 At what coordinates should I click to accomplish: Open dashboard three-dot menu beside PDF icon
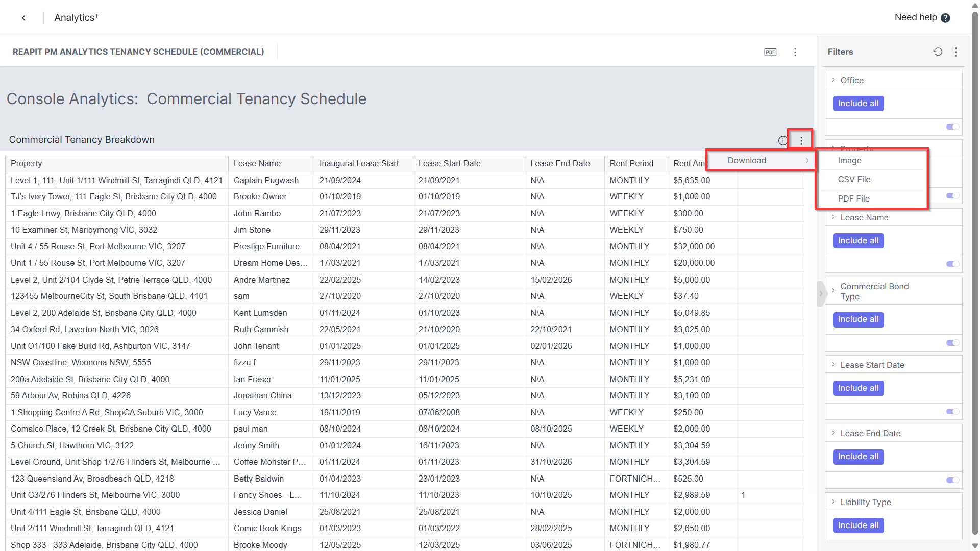pyautogui.click(x=795, y=52)
